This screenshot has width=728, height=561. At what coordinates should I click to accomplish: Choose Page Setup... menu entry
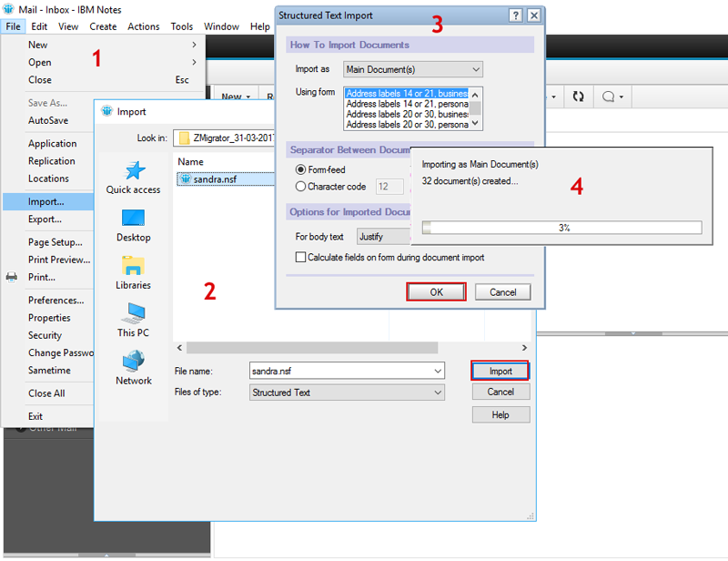(48, 242)
